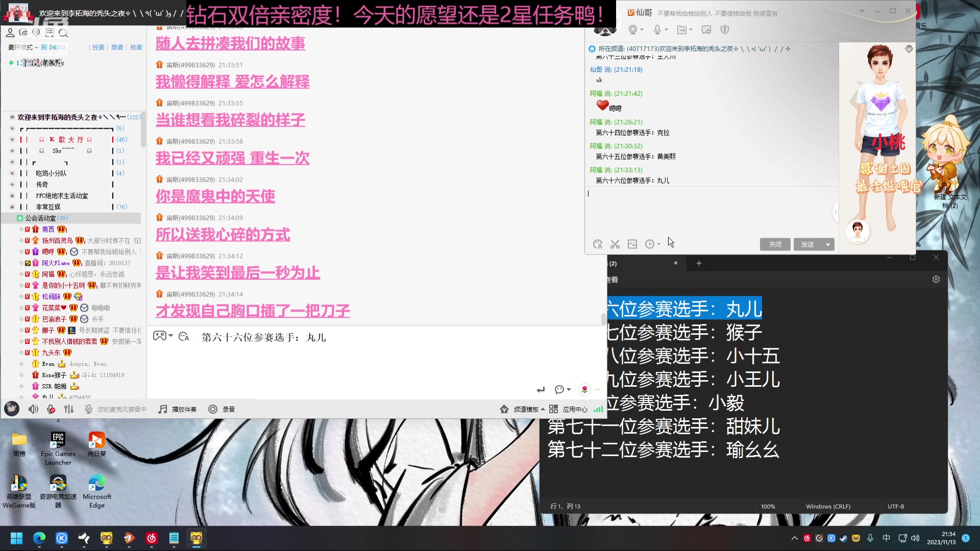This screenshot has width=980, height=551.
Task: Open the 麦序模式 mode dropdown
Action: [x=23, y=47]
